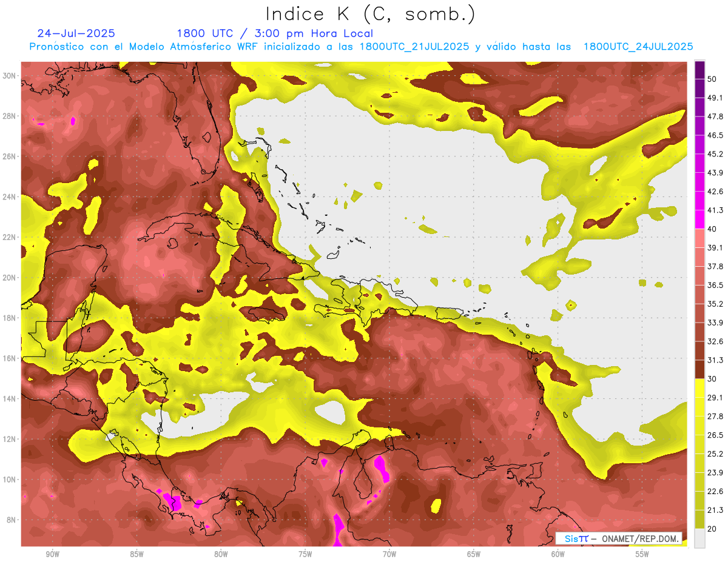This screenshot has width=728, height=562.
Task: Click longitude axis label "55W"
Action: 642,554
